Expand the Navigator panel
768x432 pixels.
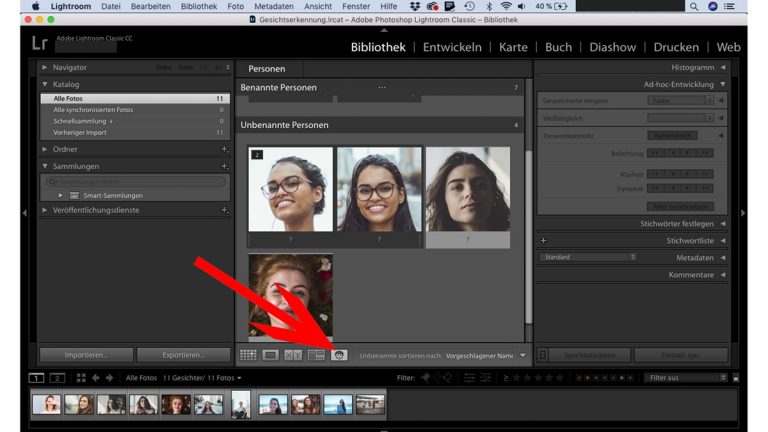pyautogui.click(x=45, y=67)
